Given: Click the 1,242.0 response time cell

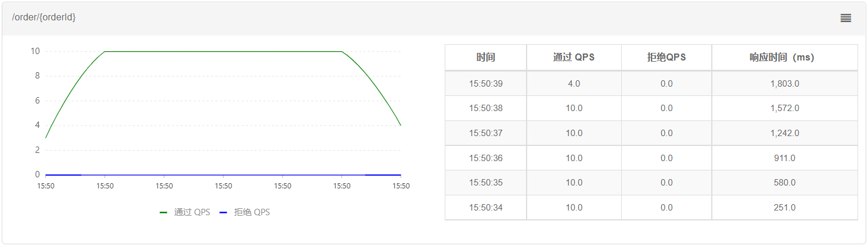Looking at the screenshot, I should (x=784, y=133).
